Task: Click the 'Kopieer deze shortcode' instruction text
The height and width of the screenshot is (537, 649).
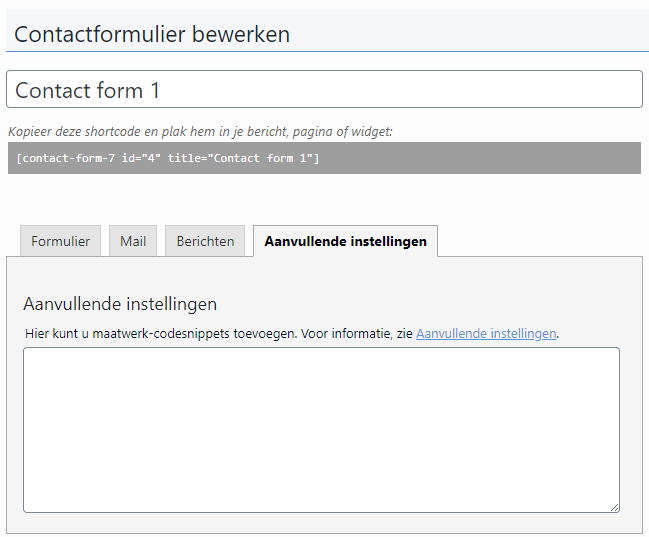Action: point(200,132)
